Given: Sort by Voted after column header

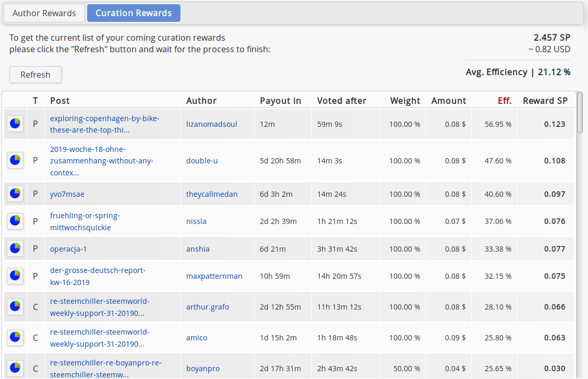Looking at the screenshot, I should (x=342, y=101).
